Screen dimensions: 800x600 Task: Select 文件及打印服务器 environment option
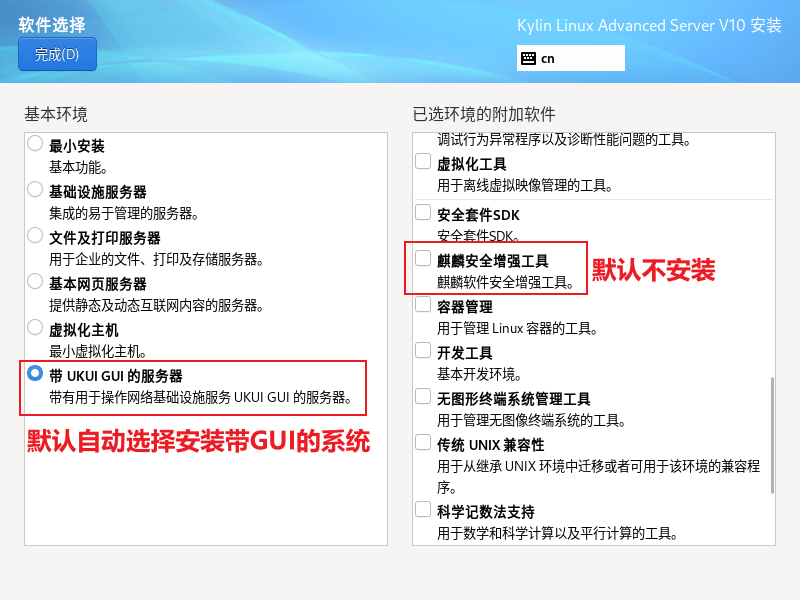click(35, 236)
